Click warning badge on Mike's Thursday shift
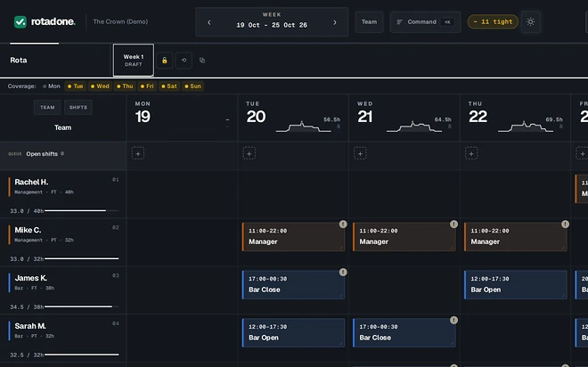This screenshot has height=367, width=588. pyautogui.click(x=565, y=224)
